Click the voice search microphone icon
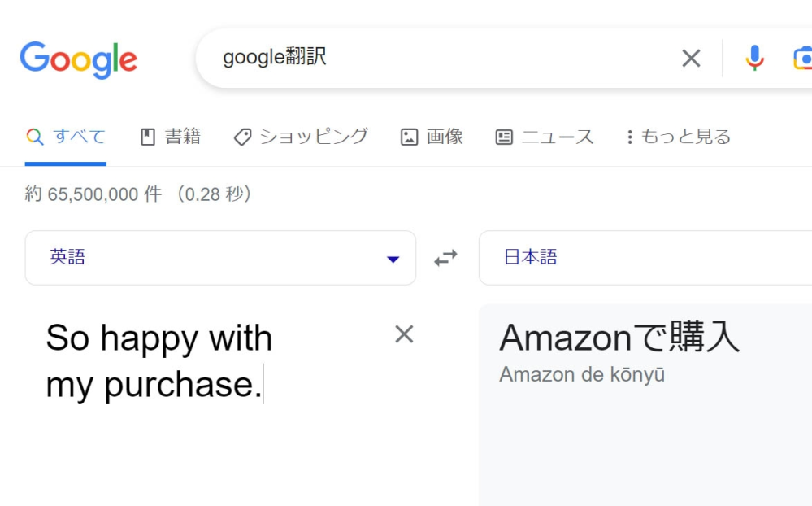812x506 pixels. (x=754, y=58)
